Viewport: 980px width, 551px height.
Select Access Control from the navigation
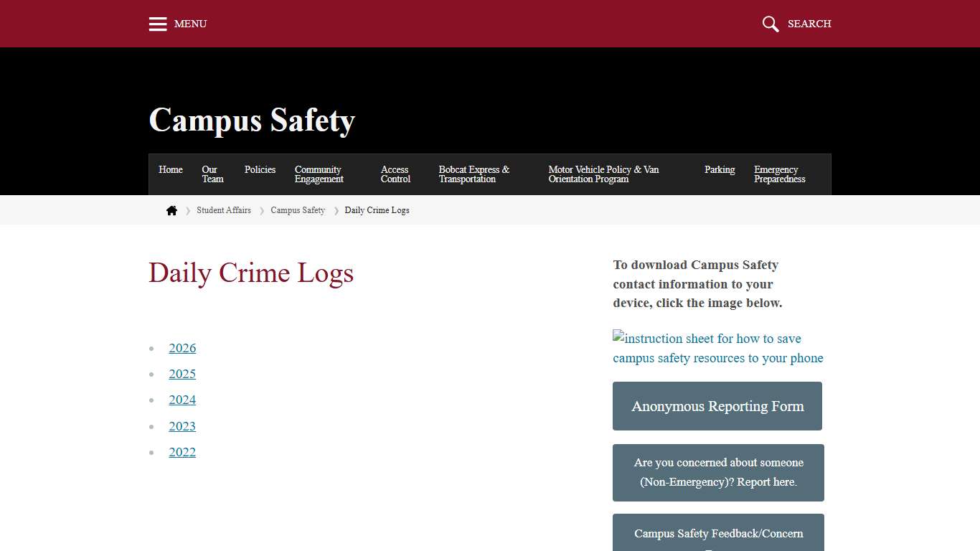coord(395,174)
